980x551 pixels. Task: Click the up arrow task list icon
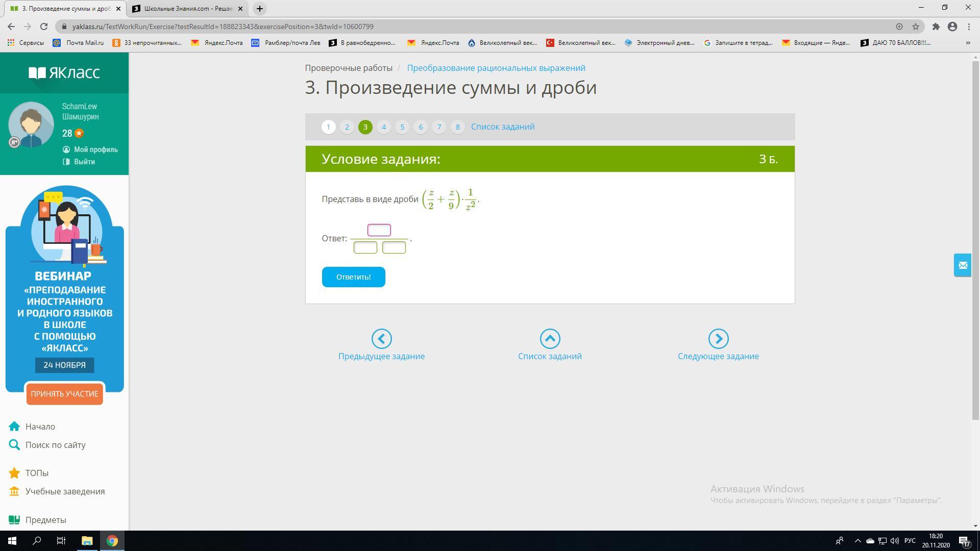[550, 339]
